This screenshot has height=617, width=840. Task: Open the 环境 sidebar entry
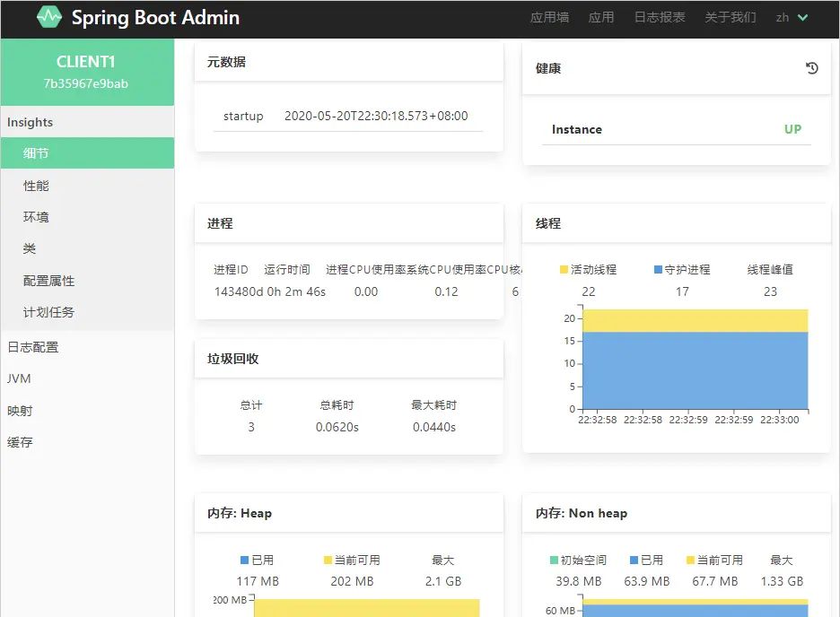pyautogui.click(x=35, y=216)
